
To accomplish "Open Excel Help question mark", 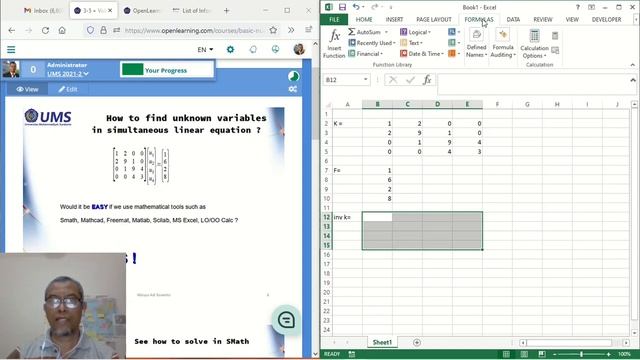I will [577, 7].
